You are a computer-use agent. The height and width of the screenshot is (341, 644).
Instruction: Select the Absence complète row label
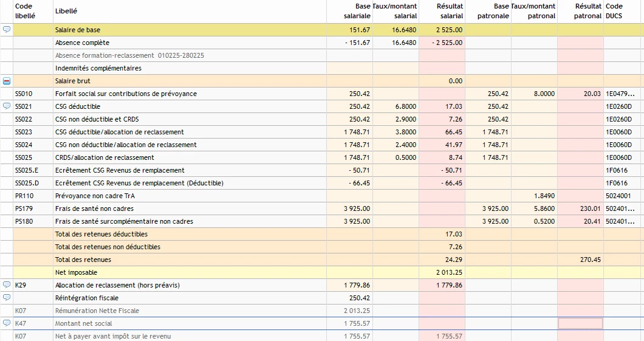(x=82, y=43)
